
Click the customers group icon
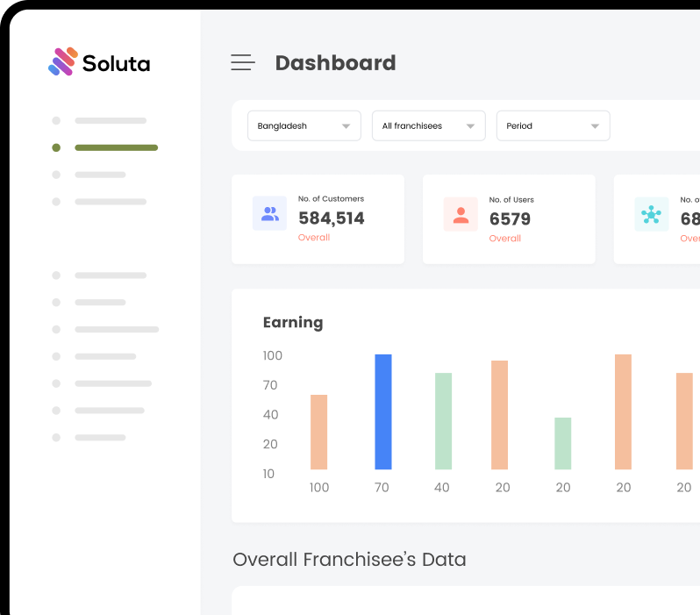(x=269, y=213)
